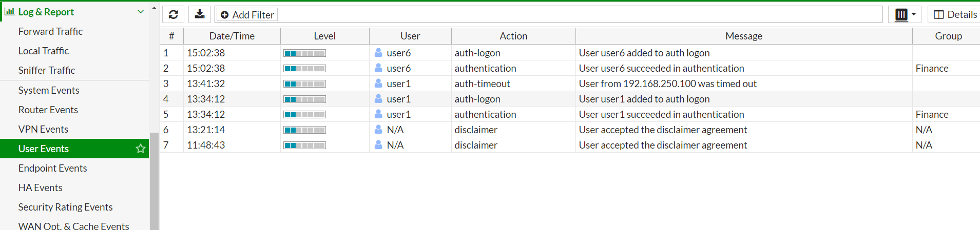Open the column settings dropdown
This screenshot has height=230, width=980.
pyautogui.click(x=905, y=14)
